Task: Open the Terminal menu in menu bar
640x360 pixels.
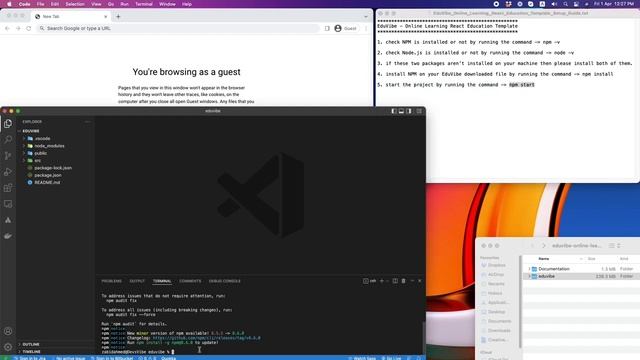Action: tap(144, 4)
